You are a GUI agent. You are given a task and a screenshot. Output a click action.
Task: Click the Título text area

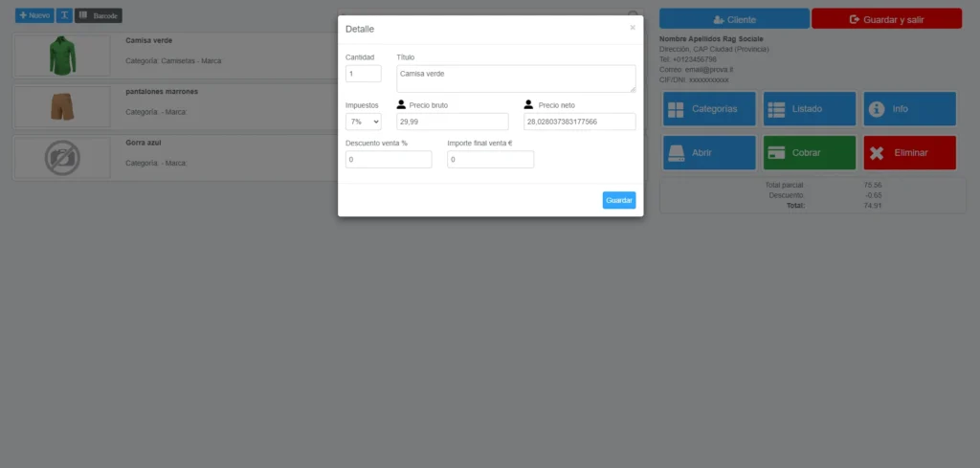[516, 78]
